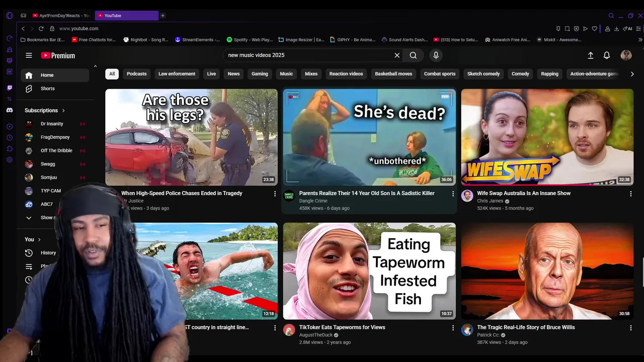This screenshot has height=362, width=644.
Task: Open Twitch in the Opera sidebar
Action: pos(9,88)
